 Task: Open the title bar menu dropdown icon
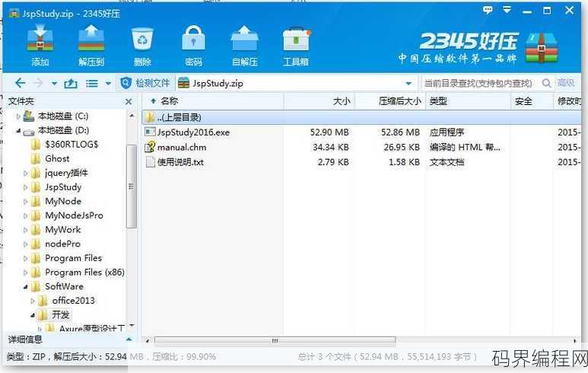coord(507,10)
